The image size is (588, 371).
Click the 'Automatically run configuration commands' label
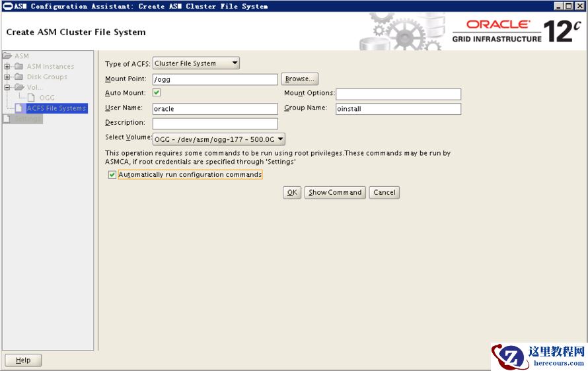tap(190, 175)
